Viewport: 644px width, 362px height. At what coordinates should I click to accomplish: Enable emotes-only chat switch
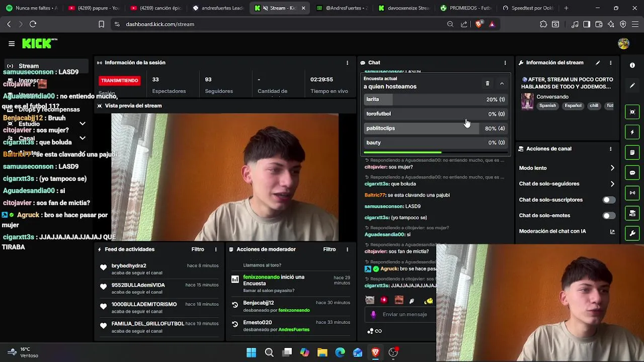tap(609, 216)
